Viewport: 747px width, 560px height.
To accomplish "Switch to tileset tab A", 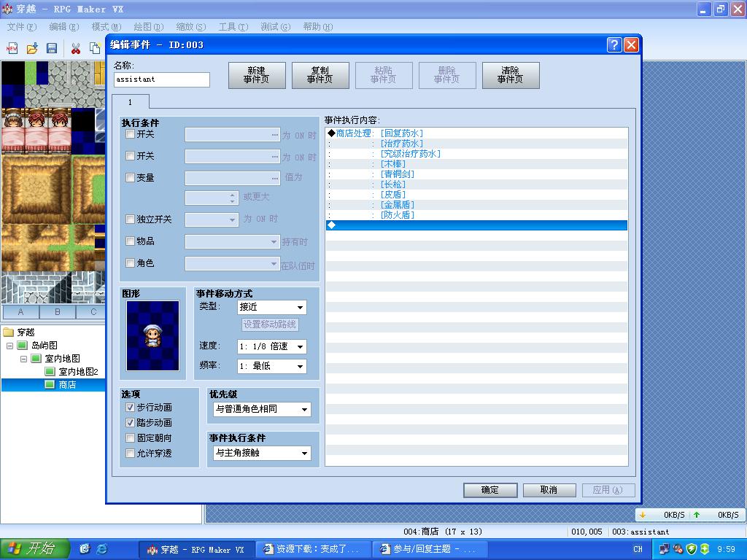I will point(20,312).
